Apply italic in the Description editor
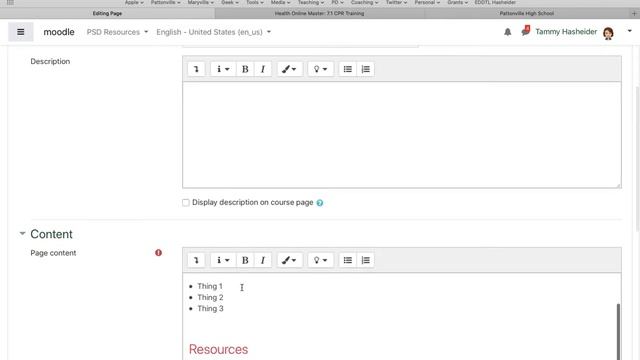This screenshot has width=640, height=360. [x=263, y=69]
